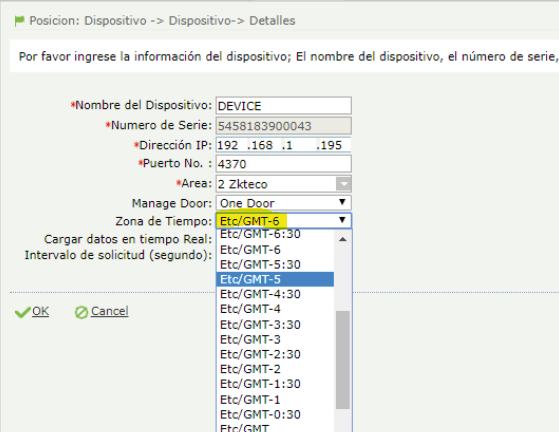Choose Etc/GMT-2 timezone option
The width and height of the screenshot is (559, 432).
coord(275,369)
